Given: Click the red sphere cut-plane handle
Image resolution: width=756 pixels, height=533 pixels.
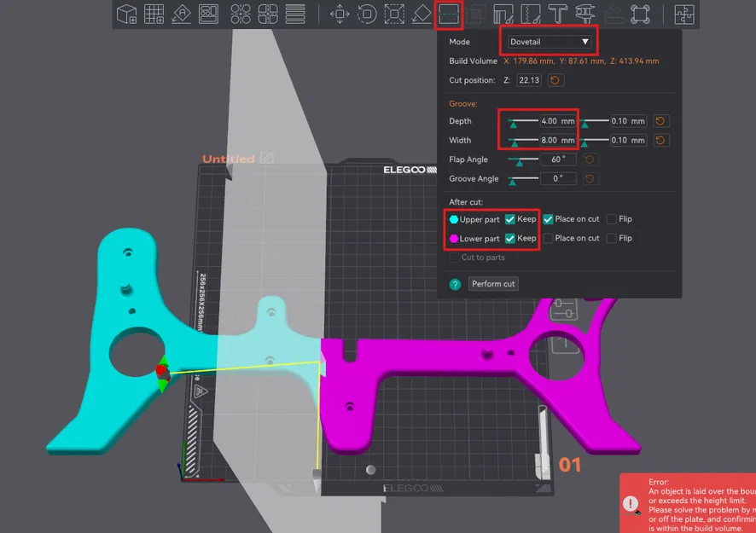Looking at the screenshot, I should (160, 369).
